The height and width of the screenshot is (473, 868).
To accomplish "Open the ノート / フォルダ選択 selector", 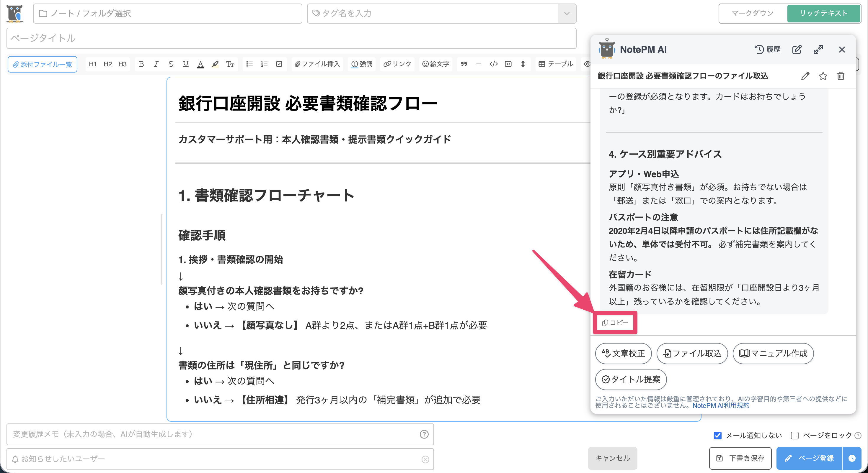I will (x=167, y=14).
